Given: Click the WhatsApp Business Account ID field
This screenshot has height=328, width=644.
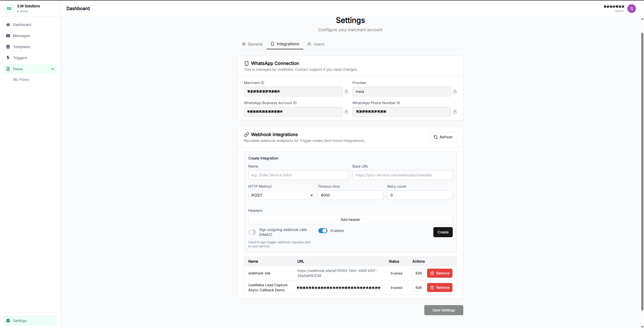Looking at the screenshot, I should pos(293,112).
